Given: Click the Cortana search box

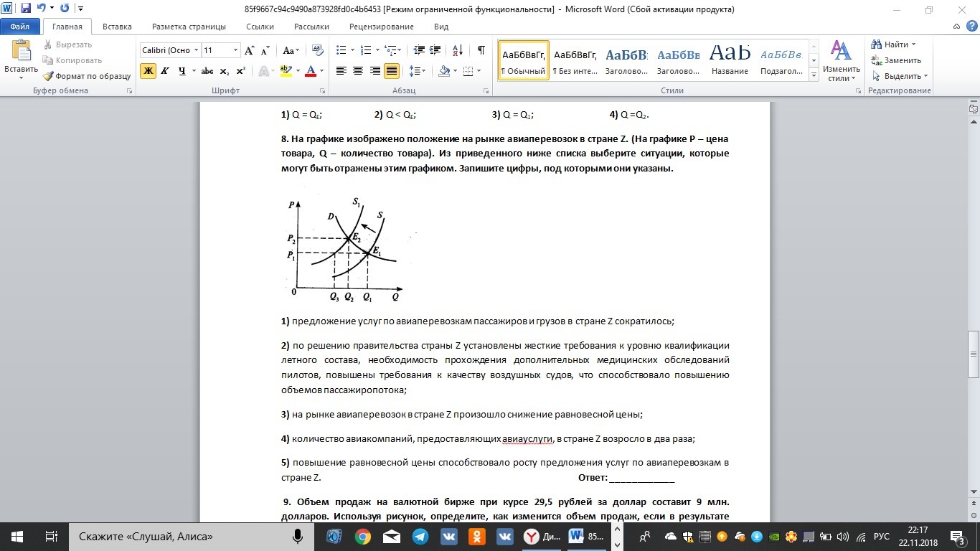Looking at the screenshot, I should (190, 536).
